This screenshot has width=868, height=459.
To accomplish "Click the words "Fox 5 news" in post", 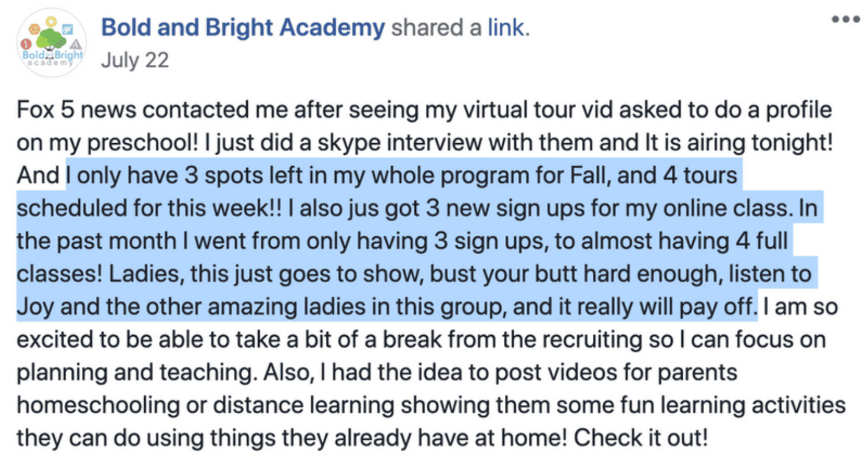I will [x=76, y=110].
